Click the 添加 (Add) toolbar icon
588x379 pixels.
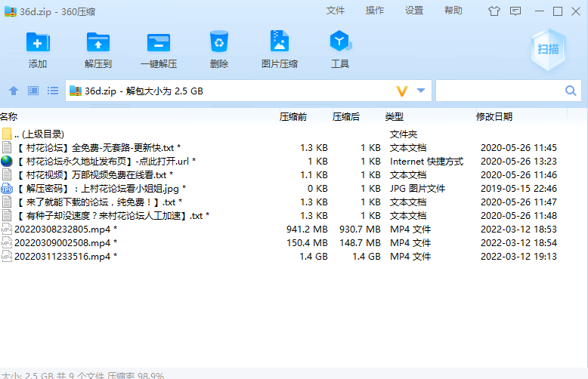pos(38,44)
